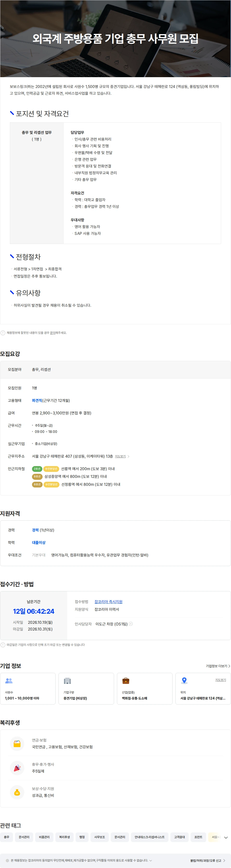Click 잡코리아 즉시지원 apply link
Viewport: 231px width, 868px height.
(x=108, y=601)
